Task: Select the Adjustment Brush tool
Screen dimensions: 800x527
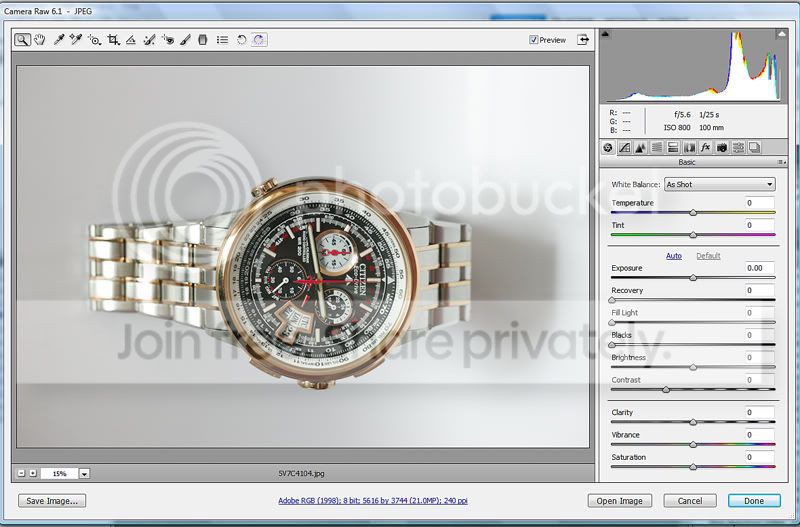Action: tap(185, 40)
